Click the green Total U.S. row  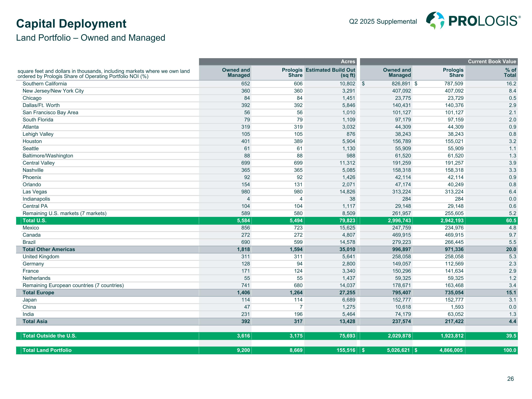click(x=34, y=221)
